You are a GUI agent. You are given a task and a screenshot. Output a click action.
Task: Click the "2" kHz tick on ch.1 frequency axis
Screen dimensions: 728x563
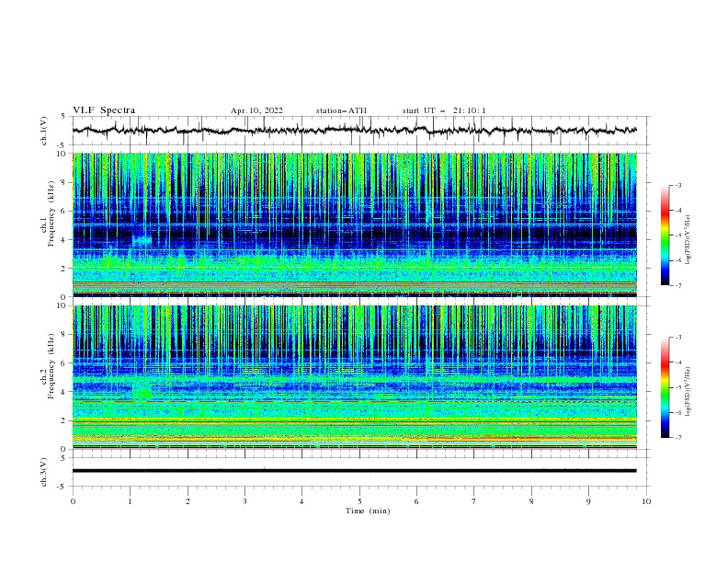click(64, 269)
